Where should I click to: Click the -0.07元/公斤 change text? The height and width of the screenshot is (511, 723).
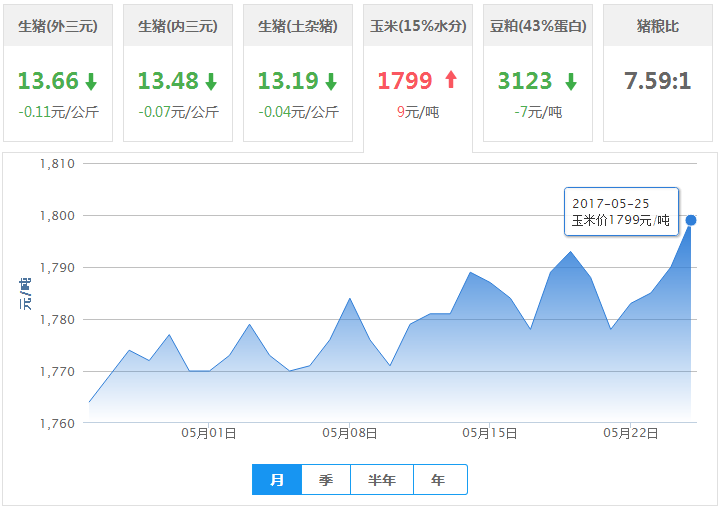point(178,112)
